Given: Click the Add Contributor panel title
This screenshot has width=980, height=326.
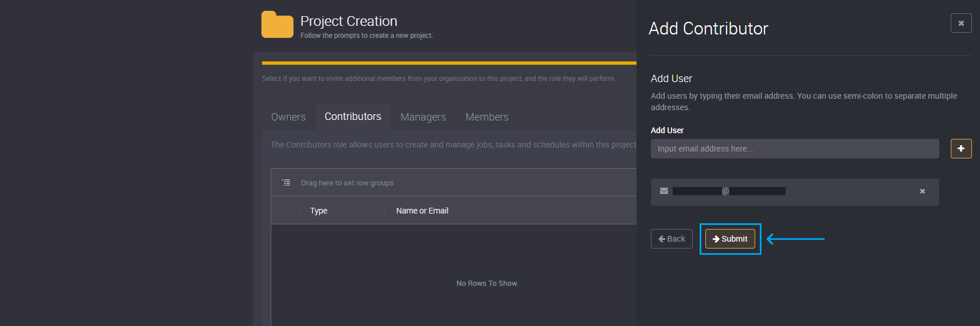Looking at the screenshot, I should point(708,29).
